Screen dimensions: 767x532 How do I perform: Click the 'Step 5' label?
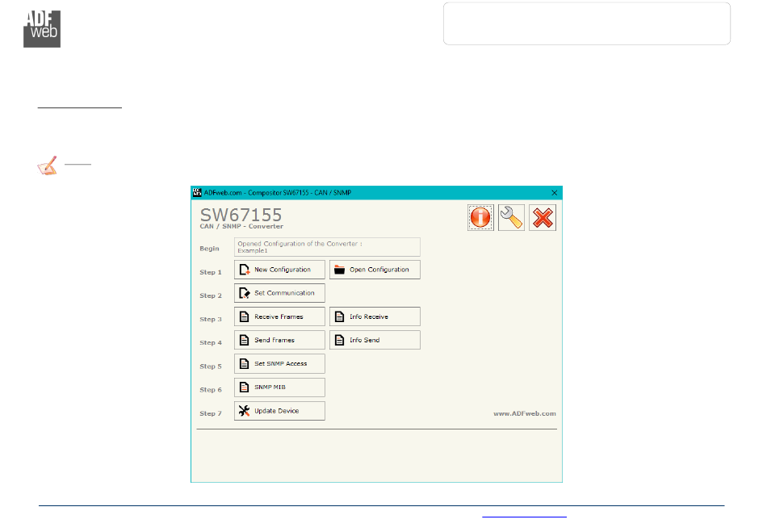coord(211,367)
